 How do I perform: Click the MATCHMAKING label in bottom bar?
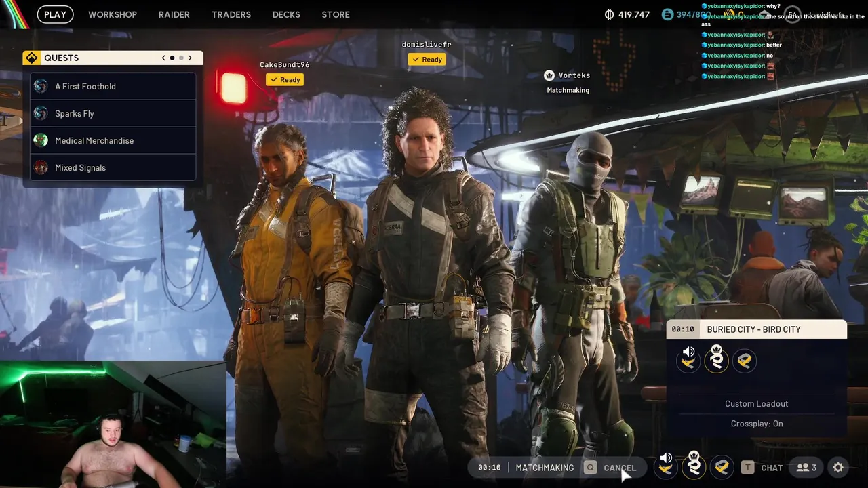(x=545, y=468)
